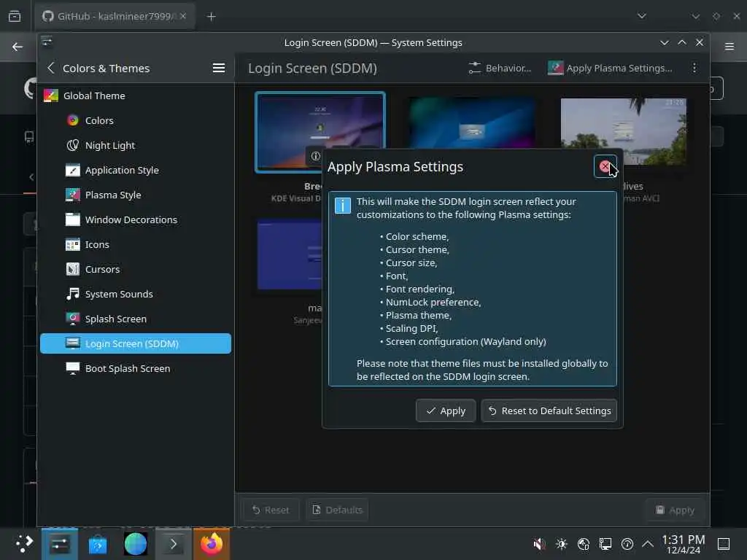Screen dimensions: 747x560
Task: Click the bottom-right Apply button
Action: [675, 510]
